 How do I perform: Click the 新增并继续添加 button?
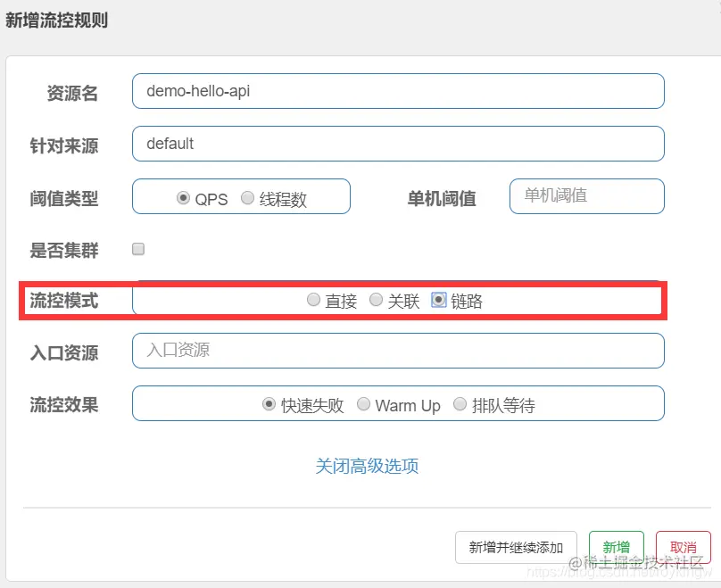tap(516, 547)
